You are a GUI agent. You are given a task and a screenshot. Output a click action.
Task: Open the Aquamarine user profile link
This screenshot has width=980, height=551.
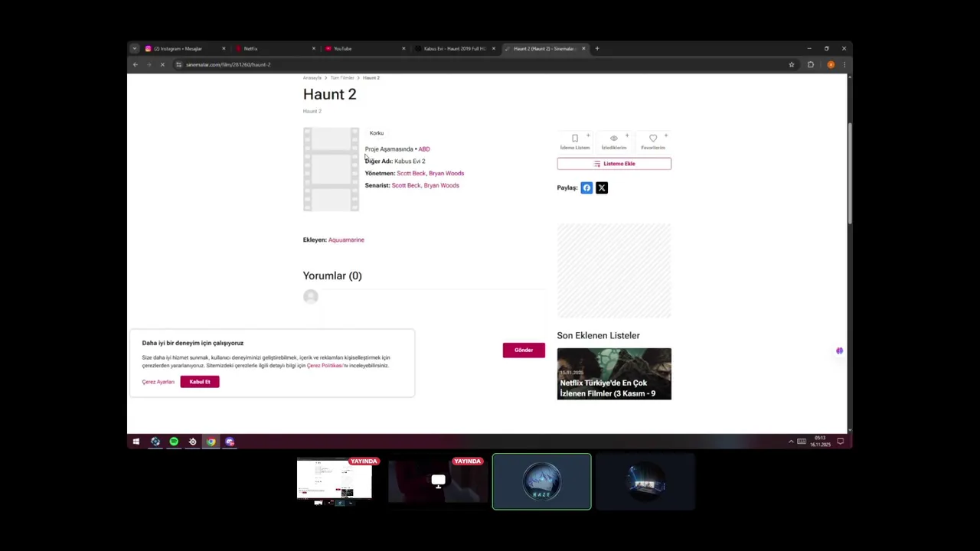(346, 240)
